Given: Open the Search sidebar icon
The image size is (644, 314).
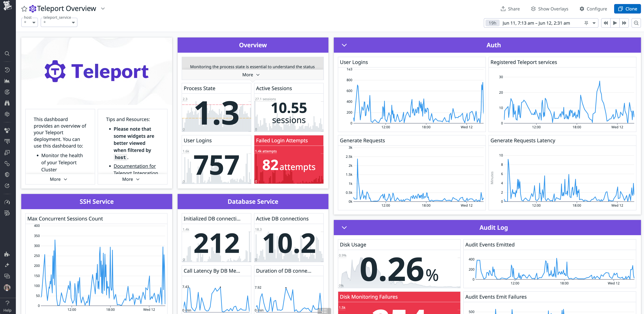Looking at the screenshot, I should (x=7, y=53).
